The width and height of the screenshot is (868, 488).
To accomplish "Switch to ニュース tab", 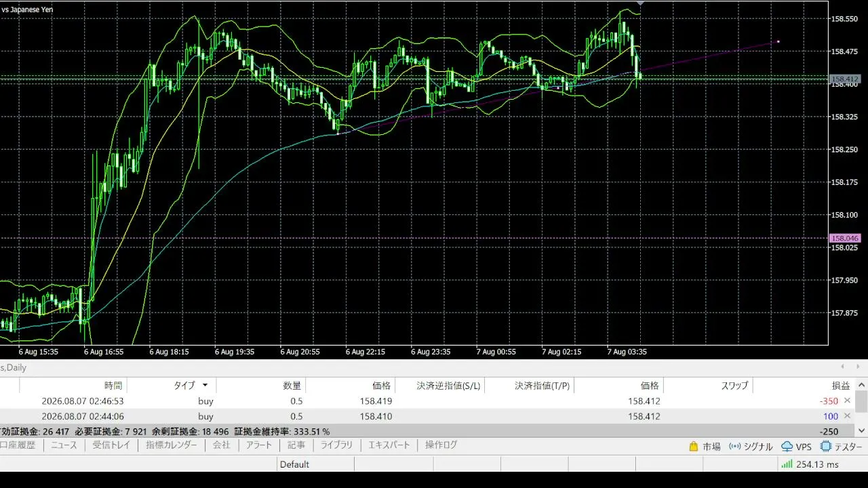I will (x=64, y=445).
